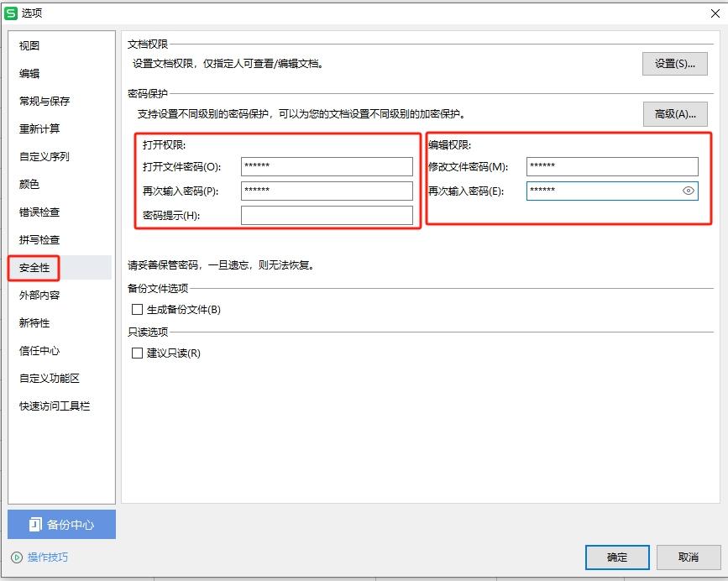Select 拼写检查 in the sidebar
Viewport: 728px width, 581px height.
tap(39, 239)
